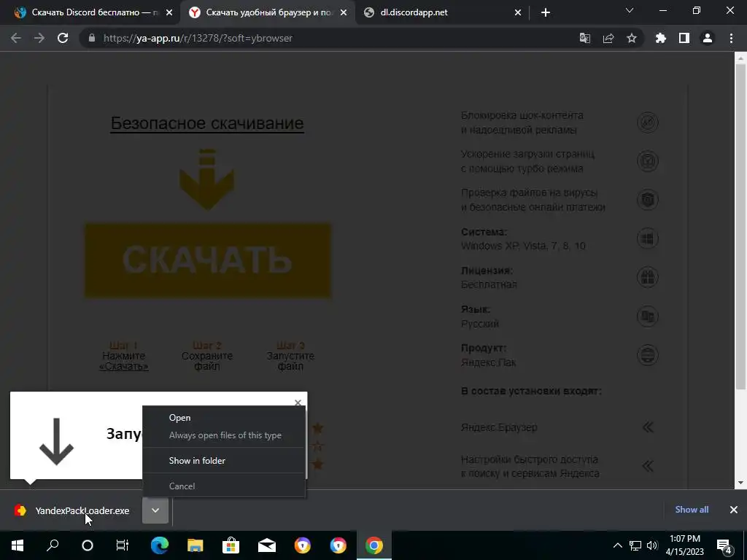Bookmark this tab with the star
Viewport: 747px width, 560px height.
(632, 38)
